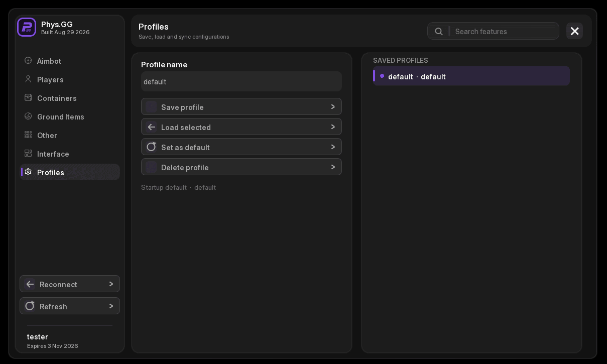607x364 pixels.
Task: Click the Reconnect left-arrow icon
Action: [30, 284]
